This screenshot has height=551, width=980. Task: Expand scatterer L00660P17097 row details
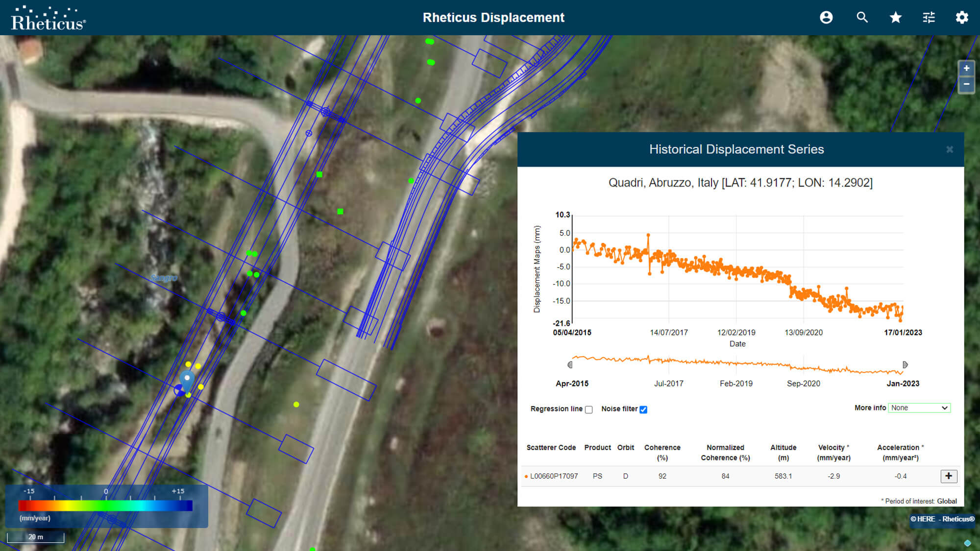point(949,476)
